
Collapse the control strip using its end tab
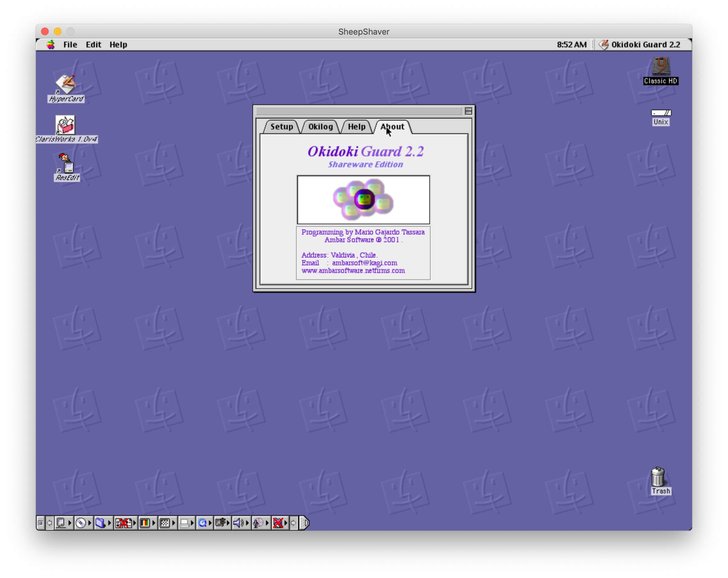(304, 523)
